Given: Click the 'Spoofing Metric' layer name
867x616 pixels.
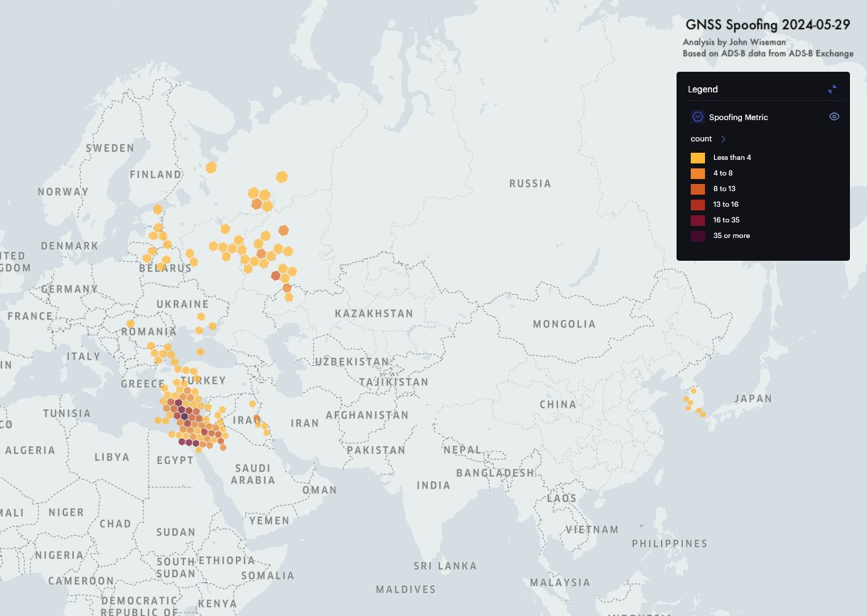Looking at the screenshot, I should click(738, 117).
